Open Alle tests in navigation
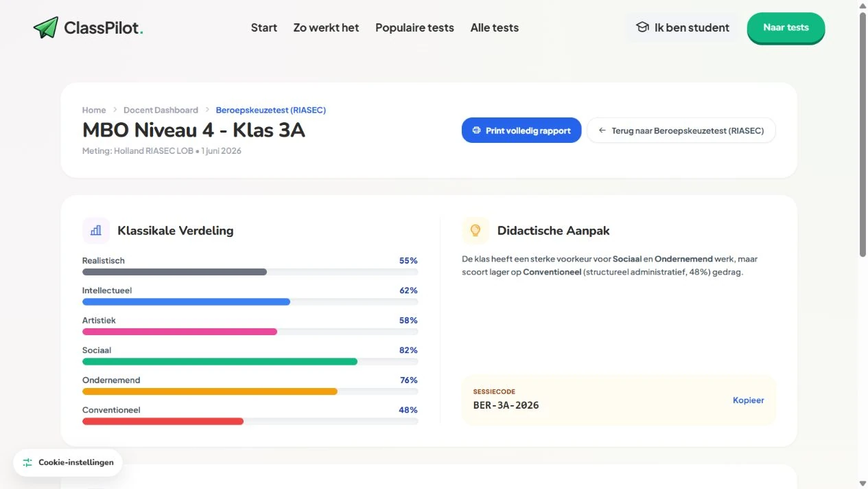 point(494,27)
